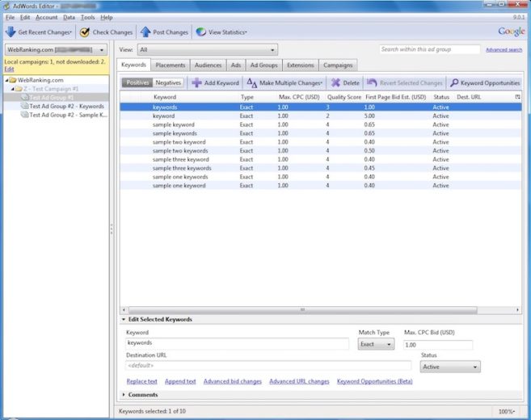Screen dimensions: 531x420
Task: Switch to the Placements tab
Action: coord(171,65)
